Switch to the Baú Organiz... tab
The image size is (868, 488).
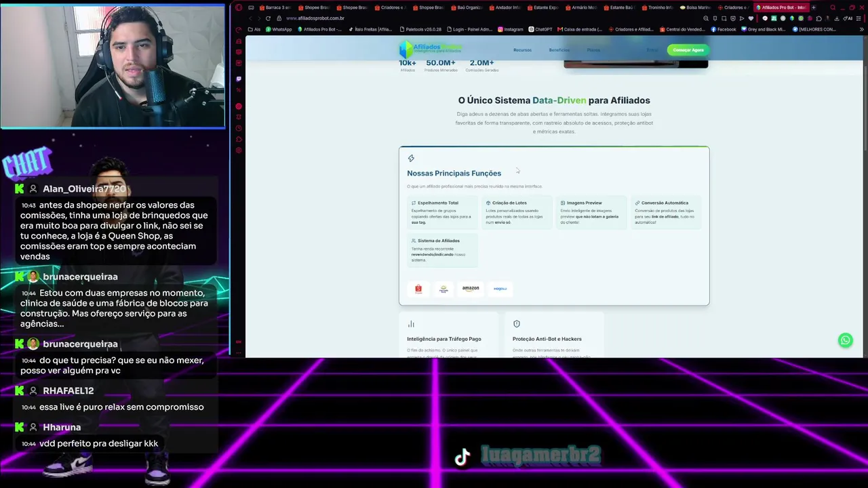click(467, 7)
